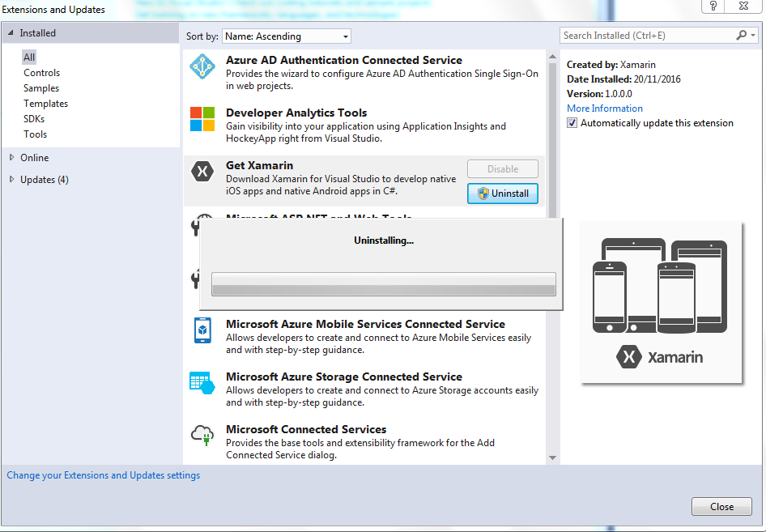Click the Close button
This screenshot has width=766, height=532.
tap(721, 507)
